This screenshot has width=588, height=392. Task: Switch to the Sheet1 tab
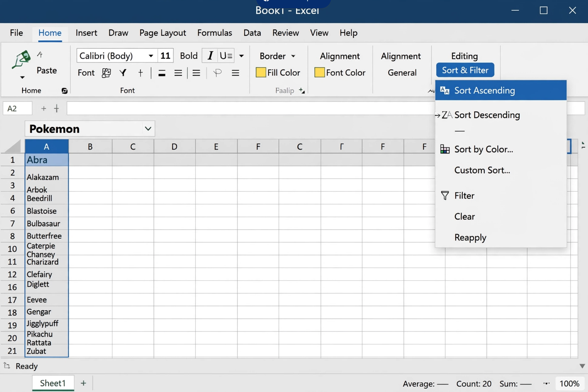[53, 383]
